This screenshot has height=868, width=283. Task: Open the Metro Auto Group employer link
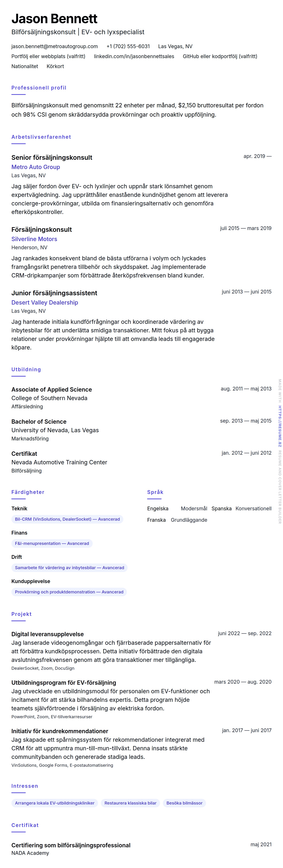[x=36, y=167]
